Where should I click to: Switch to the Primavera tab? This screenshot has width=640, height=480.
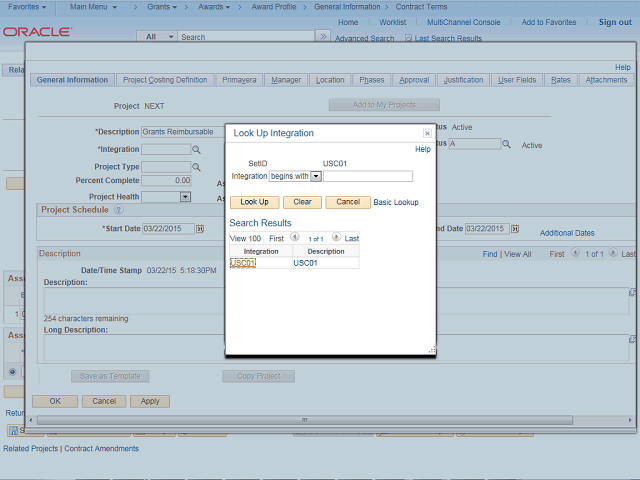[239, 80]
